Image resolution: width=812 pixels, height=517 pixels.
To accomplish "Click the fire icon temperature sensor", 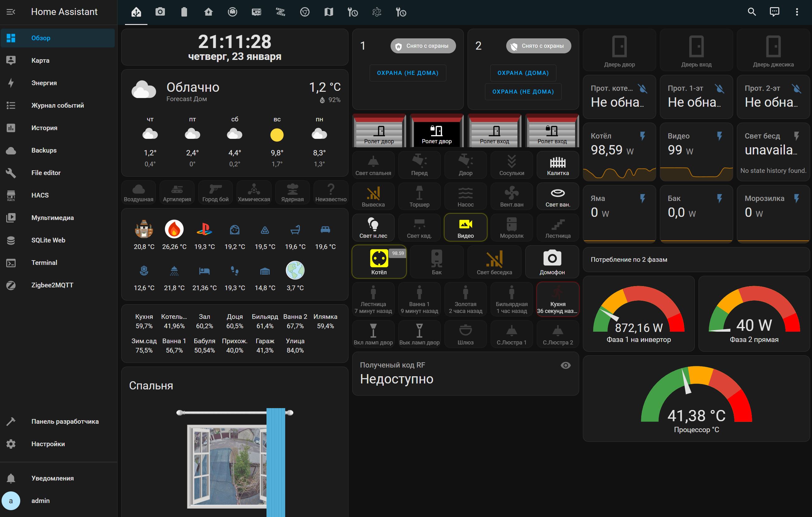I will click(174, 229).
